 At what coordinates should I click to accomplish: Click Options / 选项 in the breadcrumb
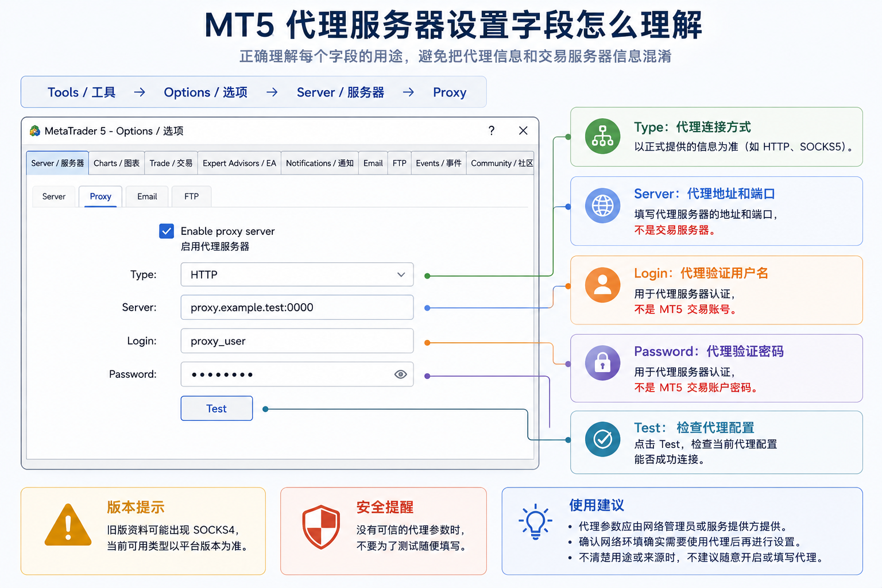(206, 92)
